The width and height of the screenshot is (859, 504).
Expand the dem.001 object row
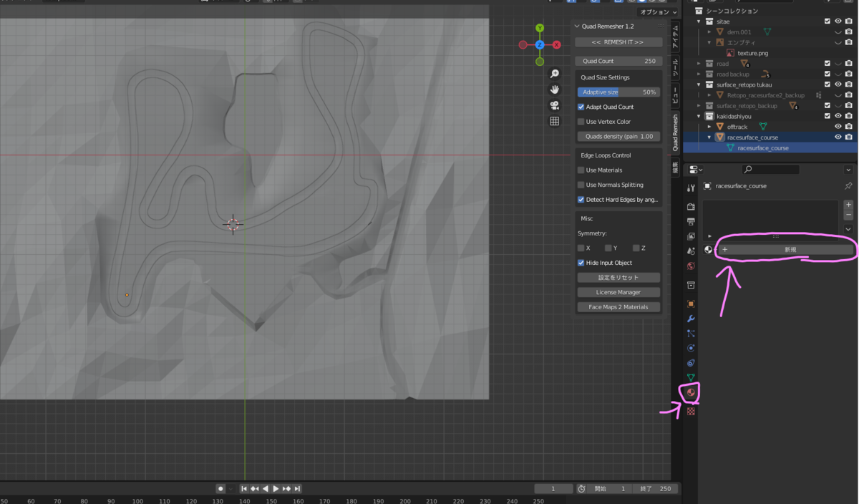coord(709,32)
